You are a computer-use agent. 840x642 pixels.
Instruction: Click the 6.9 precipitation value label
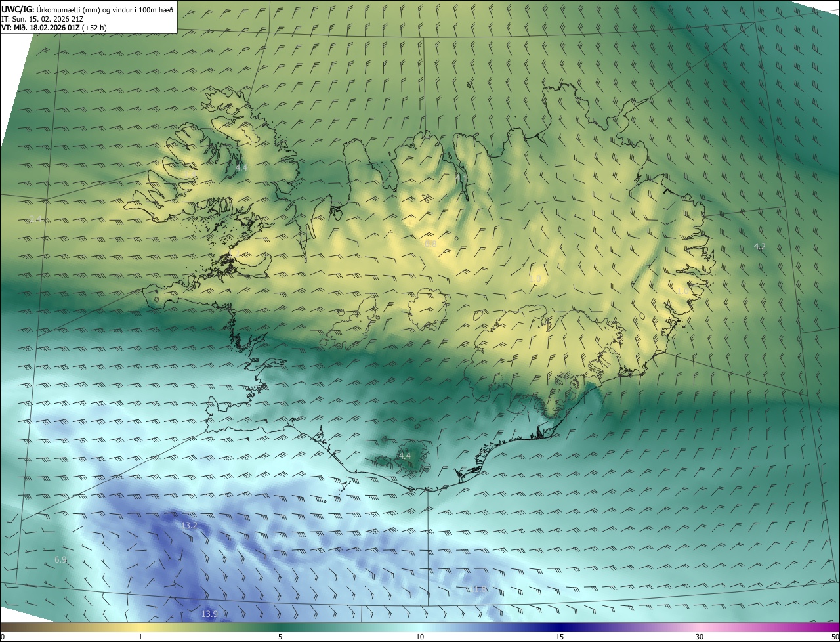coord(60,559)
